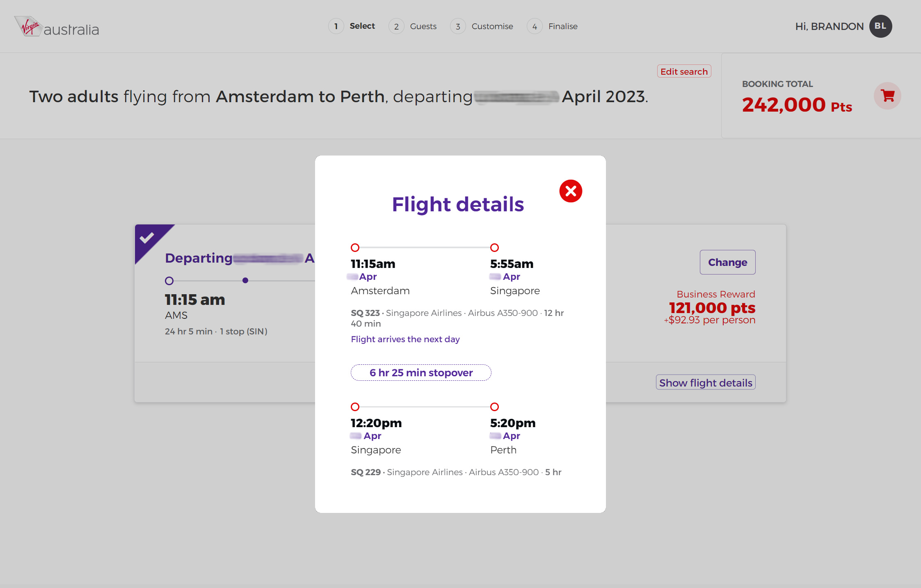Click Hi, BRANDON greeting
The image size is (921, 588).
coord(829,26)
